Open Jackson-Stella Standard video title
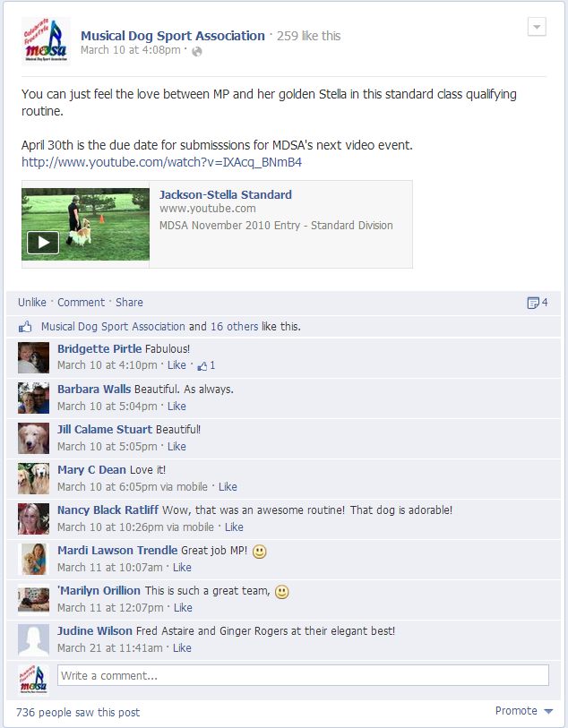The image size is (568, 728). coord(226,194)
